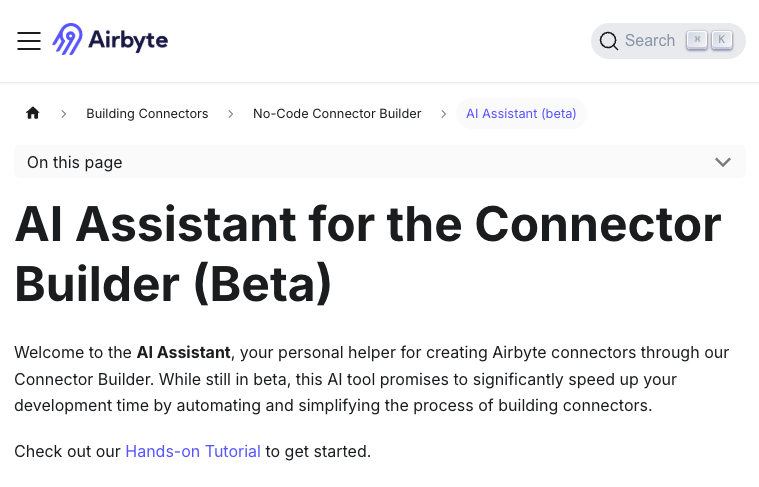The width and height of the screenshot is (759, 487).
Task: Click the K key shortcut badge
Action: click(x=721, y=40)
